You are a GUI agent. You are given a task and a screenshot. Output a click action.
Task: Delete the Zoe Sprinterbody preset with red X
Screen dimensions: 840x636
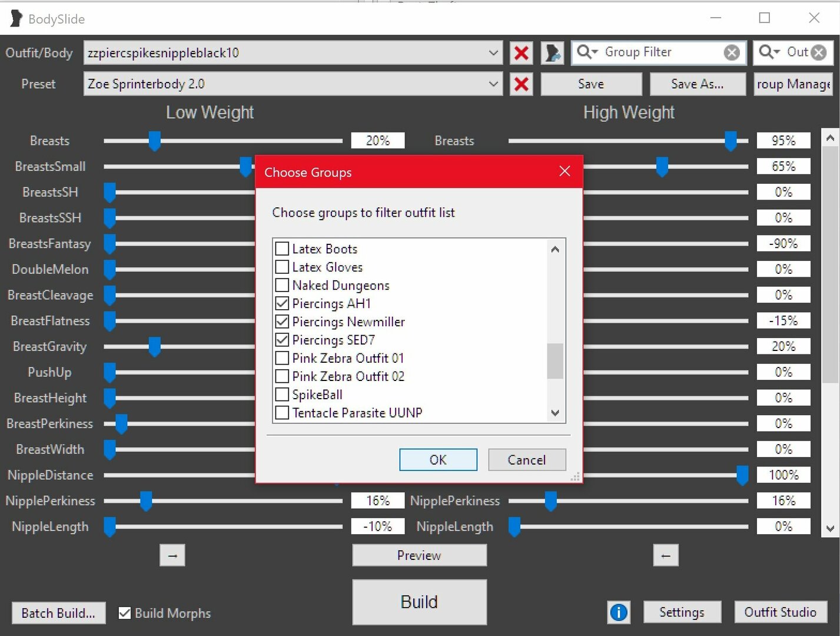521,84
